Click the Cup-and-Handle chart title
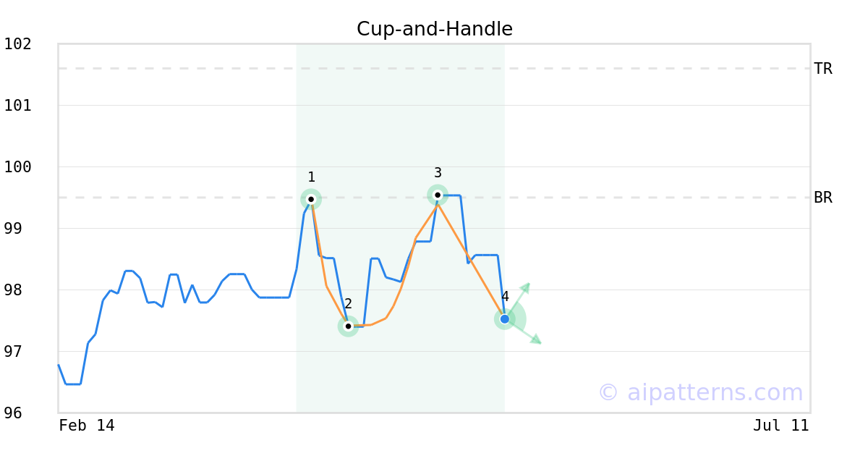Viewport: 868px width, 456px height. point(434,29)
